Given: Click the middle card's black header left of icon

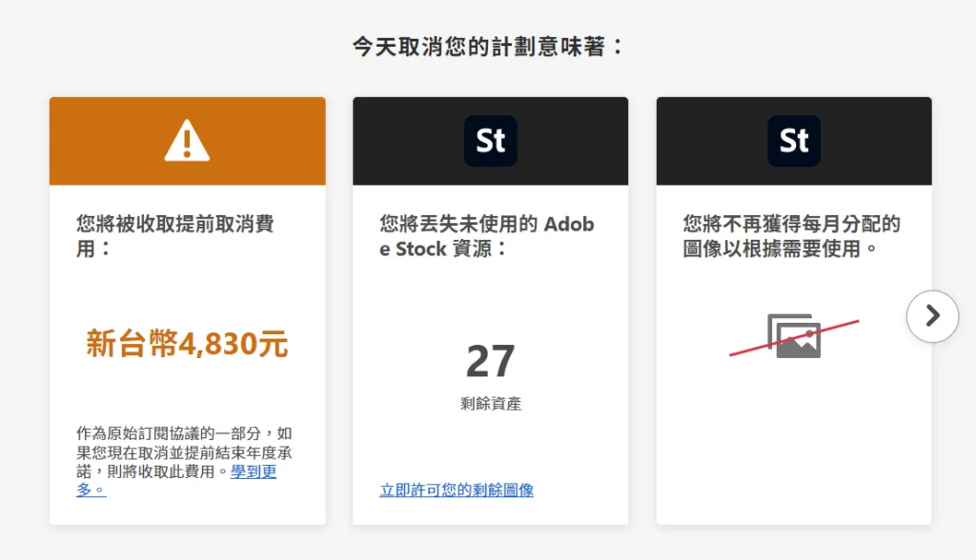Looking at the screenshot, I should click(x=400, y=141).
